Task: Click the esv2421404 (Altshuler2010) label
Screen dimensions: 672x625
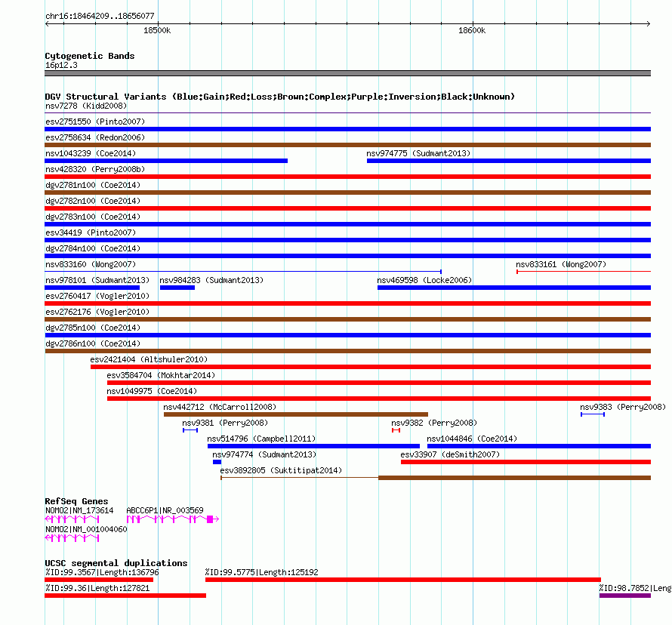Action: (x=149, y=359)
